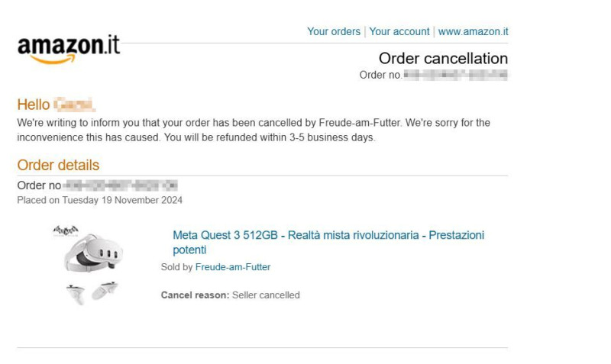
Task: Click the Hello greeting text
Action: click(34, 105)
